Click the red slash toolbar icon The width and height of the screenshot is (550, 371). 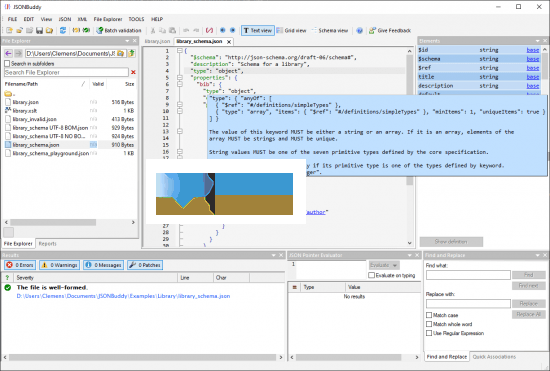(x=209, y=31)
